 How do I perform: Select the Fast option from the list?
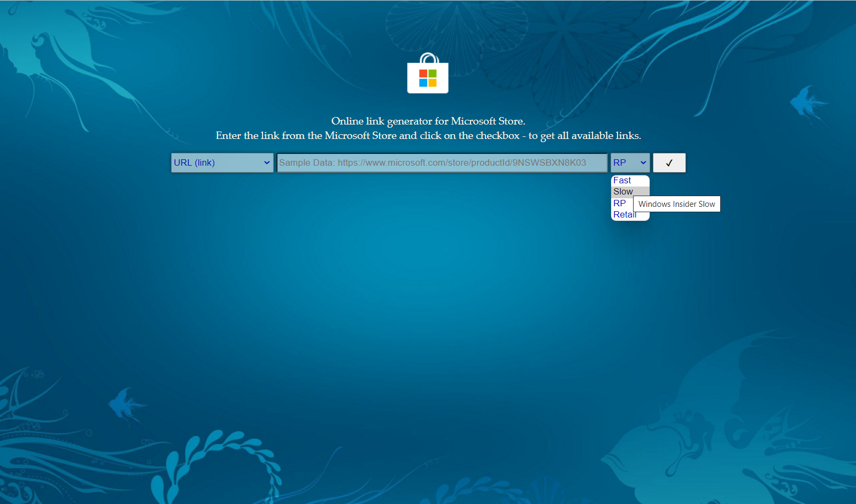[x=630, y=181]
